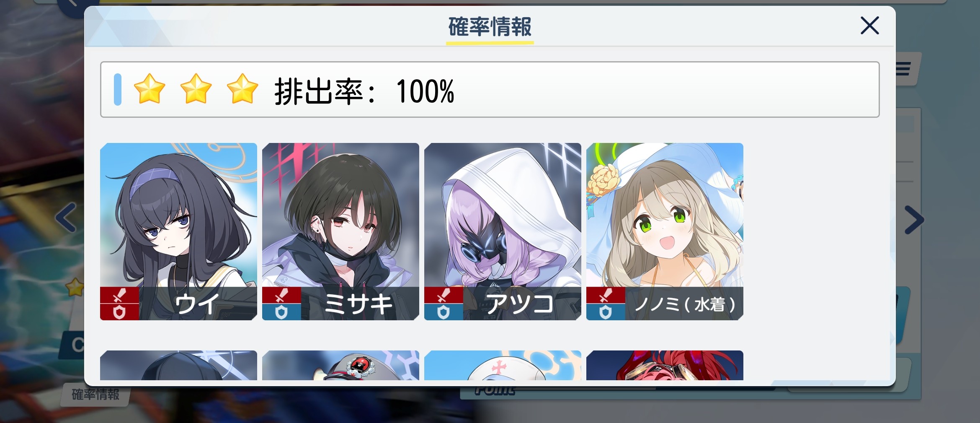Select the red-haired character card in second row
The image size is (980, 423).
pyautogui.click(x=665, y=365)
